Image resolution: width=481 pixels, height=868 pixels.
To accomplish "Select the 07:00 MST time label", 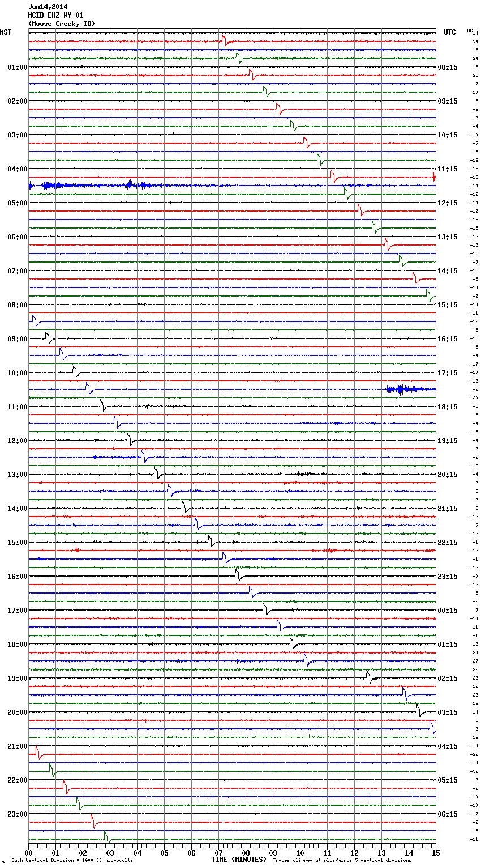I will [x=18, y=271].
